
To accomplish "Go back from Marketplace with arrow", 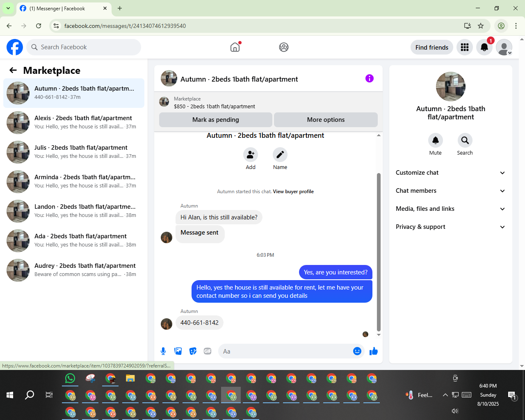I will pos(13,70).
